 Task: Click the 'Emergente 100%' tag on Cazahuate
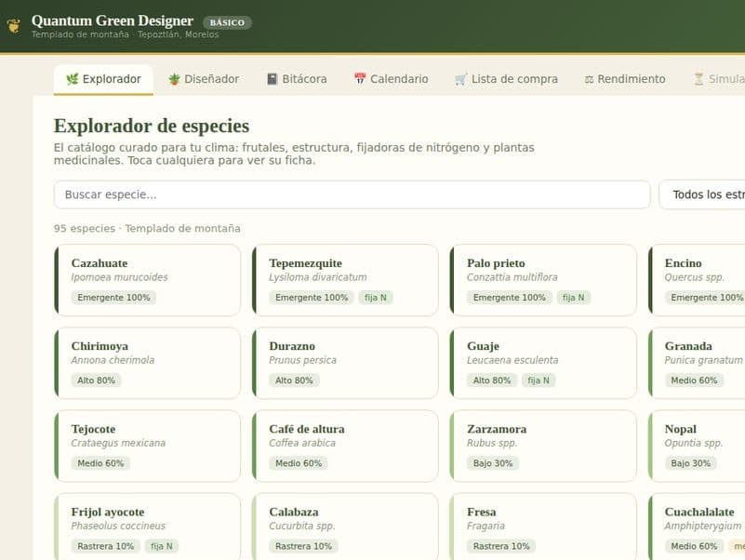point(113,298)
